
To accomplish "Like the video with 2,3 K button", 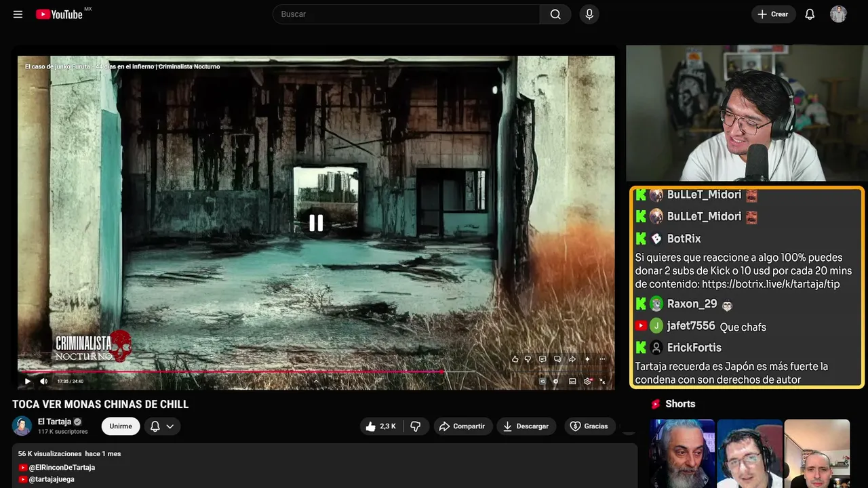I will point(382,426).
